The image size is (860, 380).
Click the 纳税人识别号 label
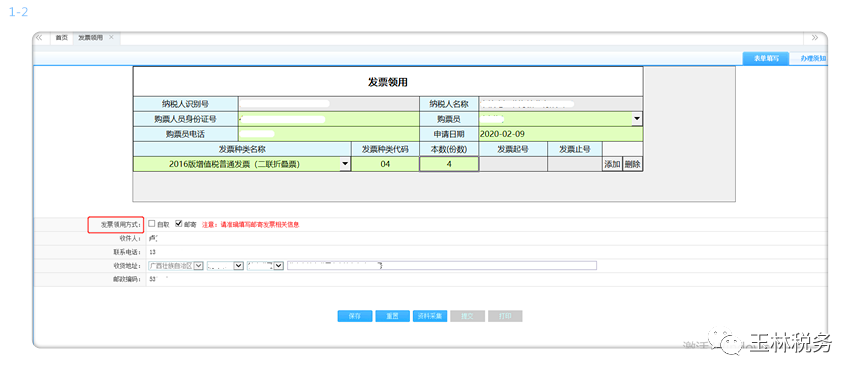185,104
